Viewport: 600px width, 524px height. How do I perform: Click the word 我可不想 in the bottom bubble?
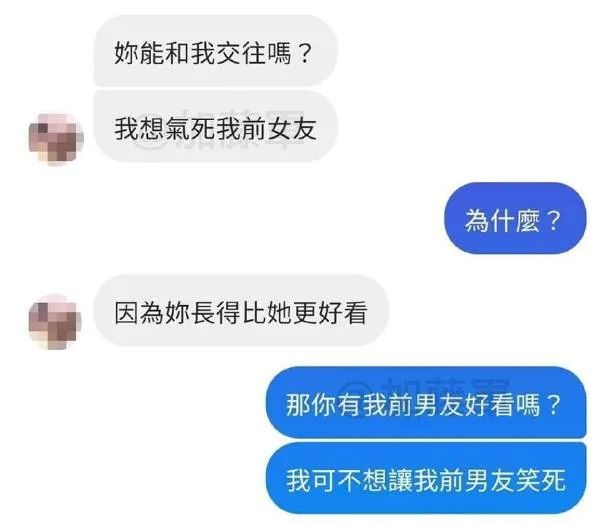coord(337,480)
